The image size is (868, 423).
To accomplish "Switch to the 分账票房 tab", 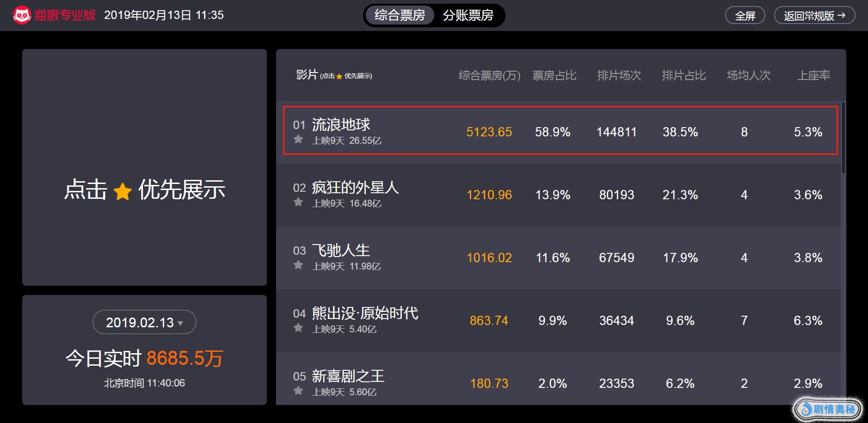I will 468,15.
